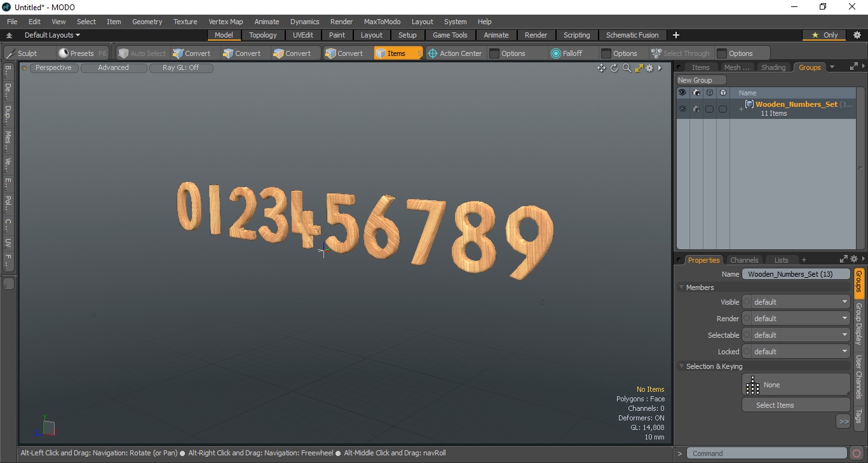The height and width of the screenshot is (463, 868).
Task: Click the New Group button
Action: coord(702,80)
